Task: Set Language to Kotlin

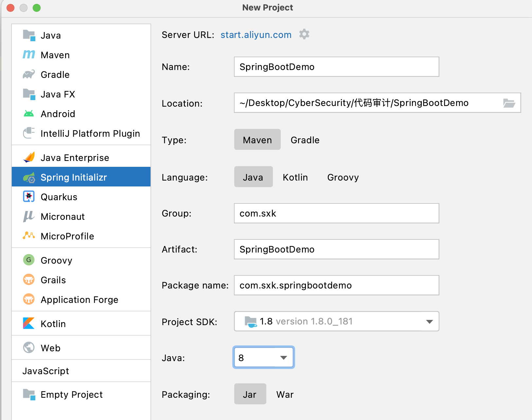Action: tap(295, 177)
